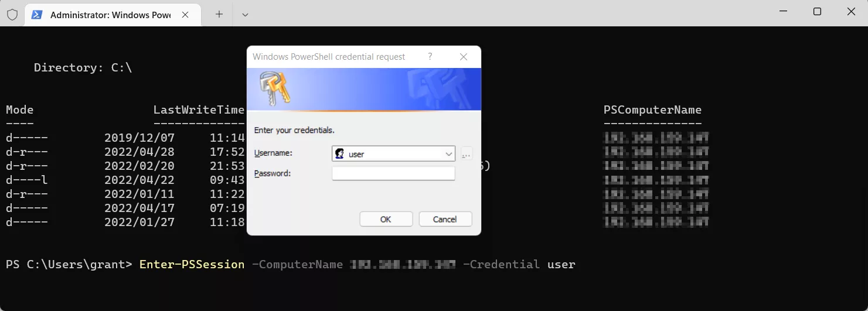This screenshot has height=311, width=868.
Task: Confirm credentials with OK button
Action: pyautogui.click(x=386, y=219)
